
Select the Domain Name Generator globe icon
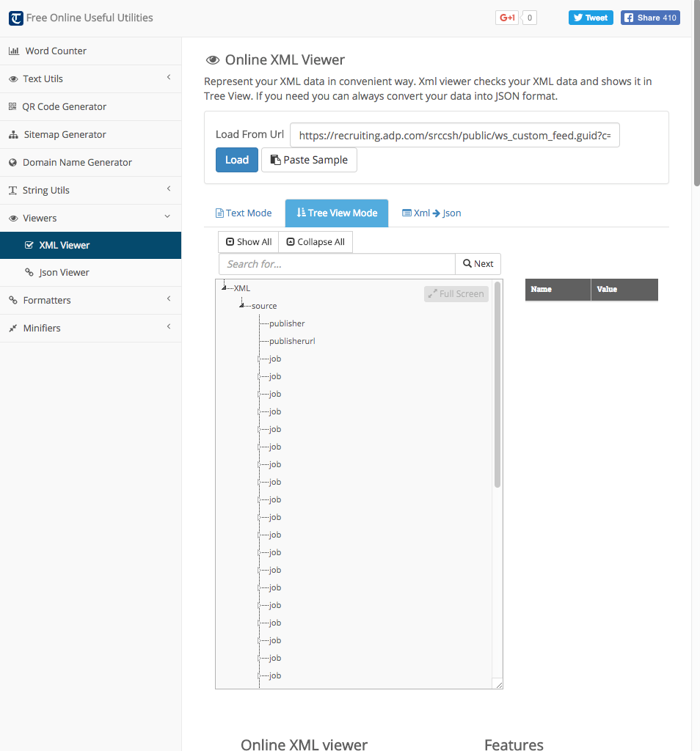(x=12, y=162)
